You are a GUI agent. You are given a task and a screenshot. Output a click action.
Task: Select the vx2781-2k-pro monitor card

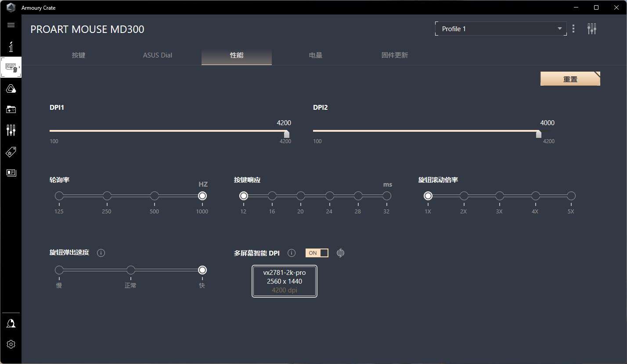point(285,281)
